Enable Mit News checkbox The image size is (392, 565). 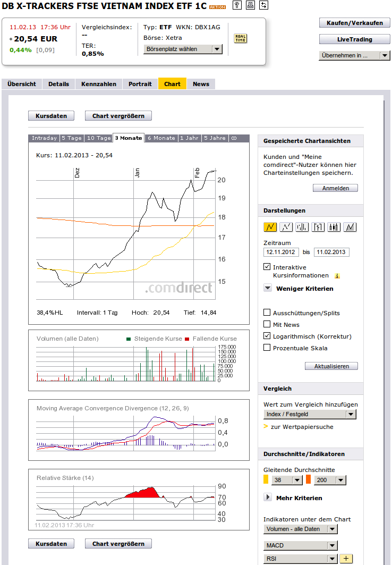[x=267, y=324]
